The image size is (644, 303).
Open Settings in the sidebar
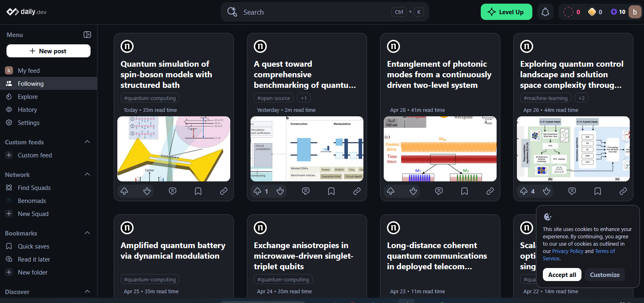(49, 122)
